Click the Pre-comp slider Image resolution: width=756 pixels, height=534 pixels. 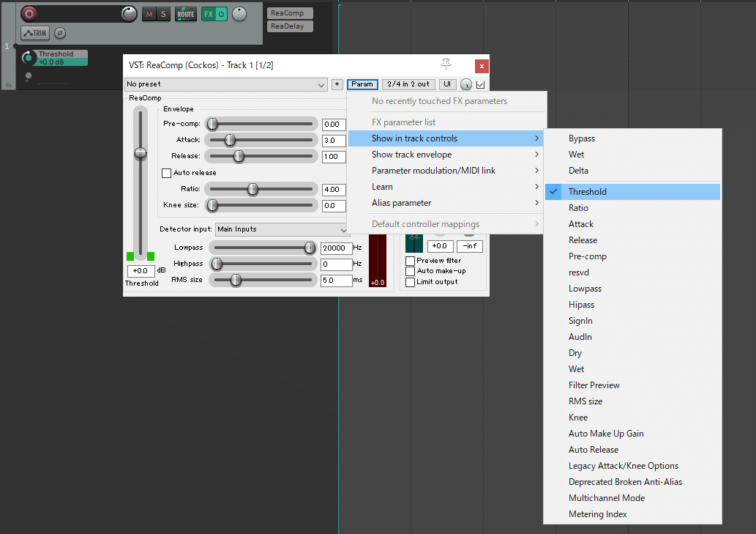click(x=261, y=124)
